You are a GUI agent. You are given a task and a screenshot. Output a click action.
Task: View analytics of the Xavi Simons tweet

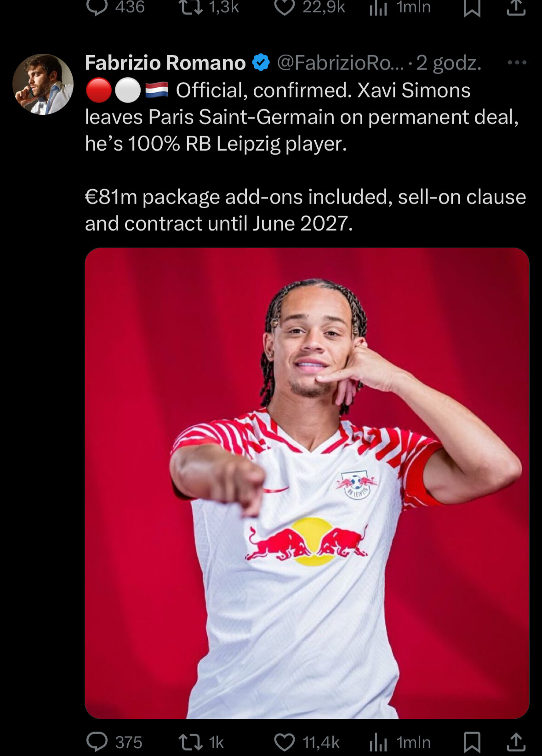click(400, 742)
